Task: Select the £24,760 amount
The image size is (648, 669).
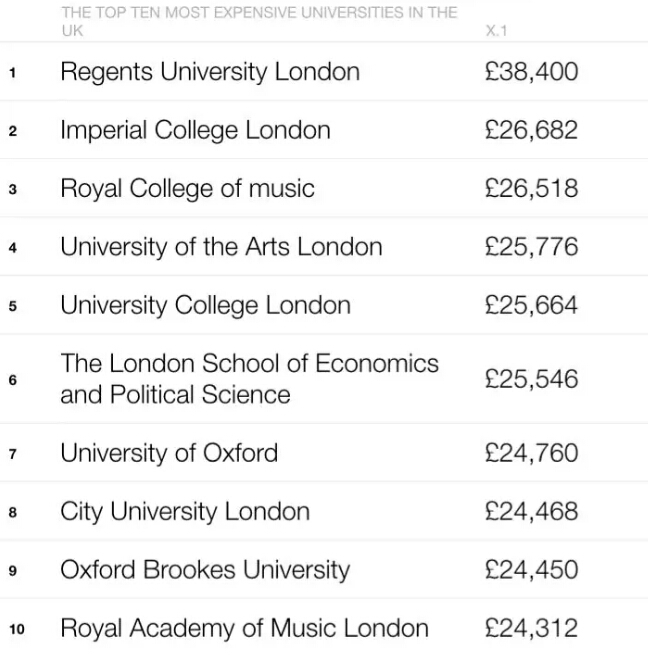Action: pyautogui.click(x=531, y=453)
